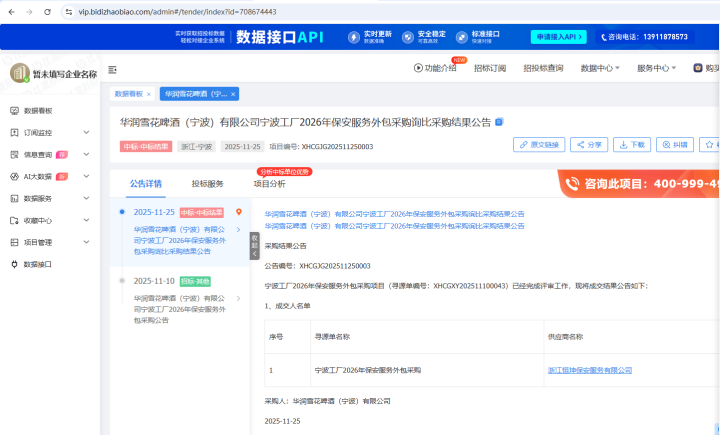Open second 采购结果公告 link in content
The width and height of the screenshot is (720, 435).
(394, 226)
